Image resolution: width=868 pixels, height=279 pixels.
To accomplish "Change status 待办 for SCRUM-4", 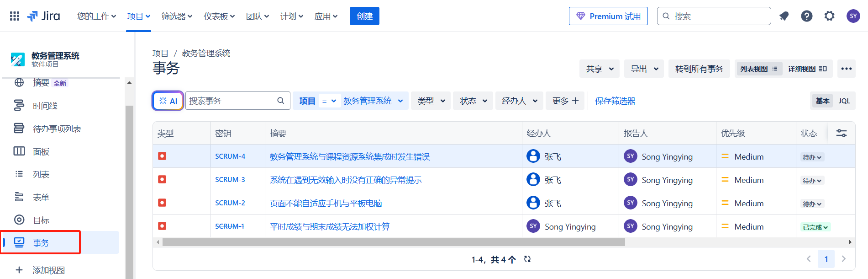I will pos(812,157).
